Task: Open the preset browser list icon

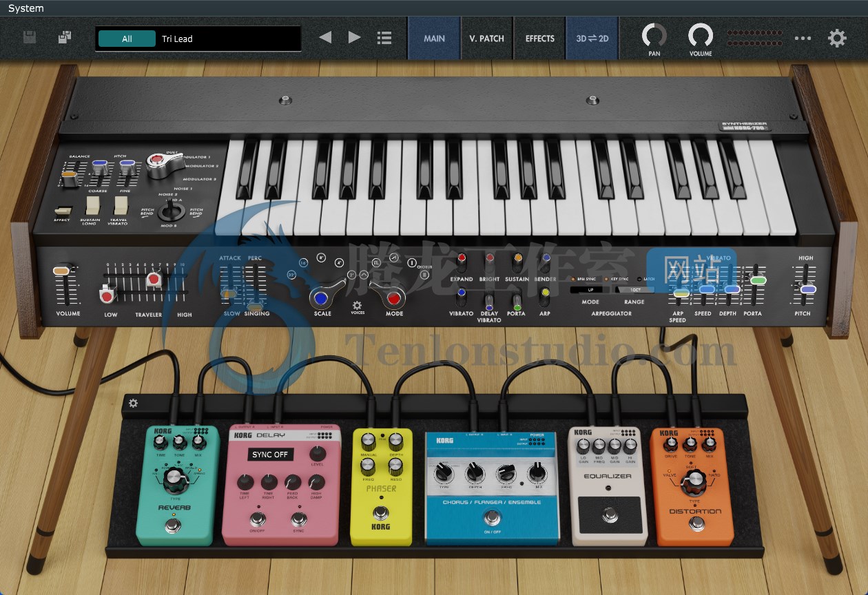Action: [x=384, y=38]
